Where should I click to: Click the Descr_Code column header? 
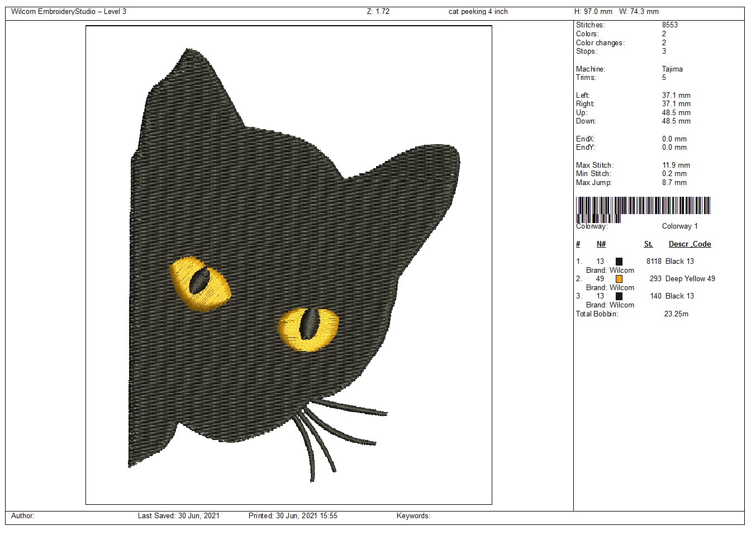690,244
